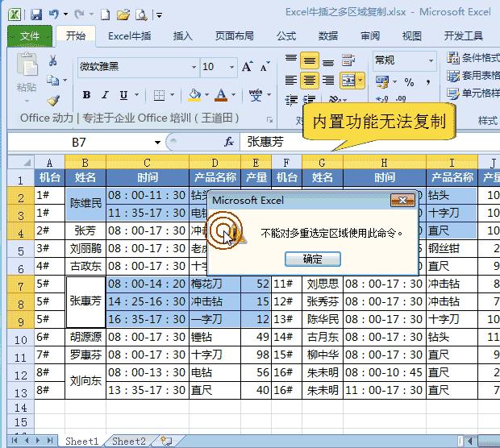
Task: Toggle Italic formatting
Action: 105,94
